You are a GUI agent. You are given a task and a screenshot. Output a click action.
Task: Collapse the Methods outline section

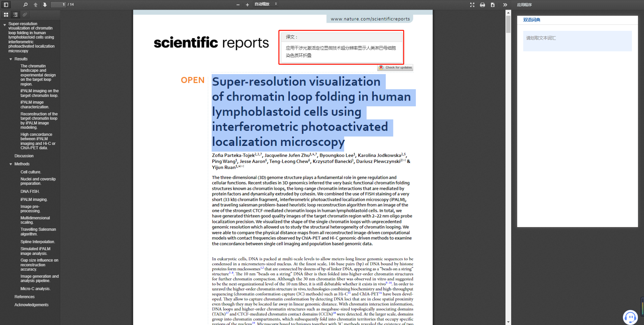[11, 164]
